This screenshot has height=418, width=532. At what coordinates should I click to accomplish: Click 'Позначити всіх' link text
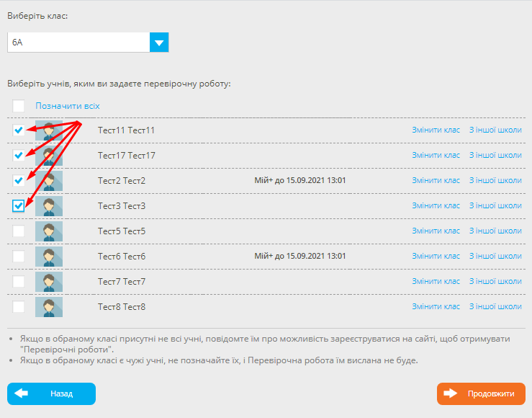point(68,106)
